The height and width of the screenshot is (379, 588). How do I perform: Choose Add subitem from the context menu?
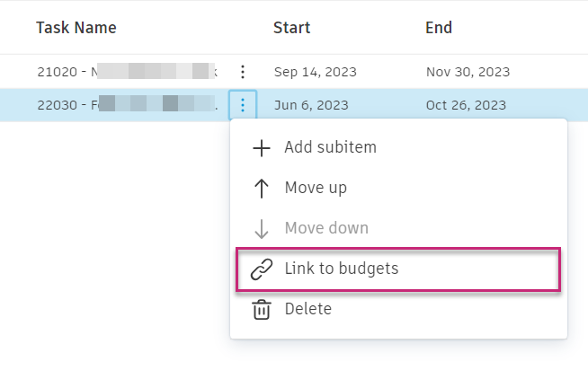(330, 147)
